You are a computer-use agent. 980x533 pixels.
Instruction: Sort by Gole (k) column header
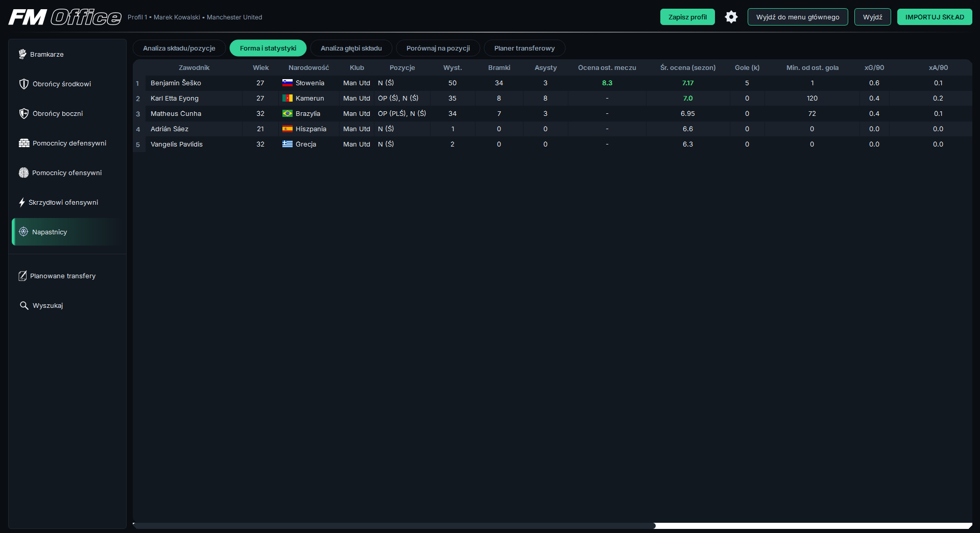point(747,67)
